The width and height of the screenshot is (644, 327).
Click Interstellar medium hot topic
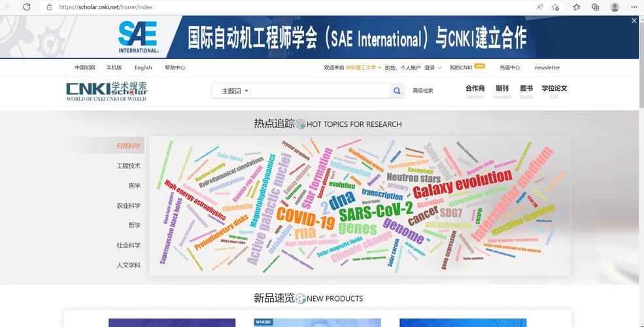click(x=512, y=194)
